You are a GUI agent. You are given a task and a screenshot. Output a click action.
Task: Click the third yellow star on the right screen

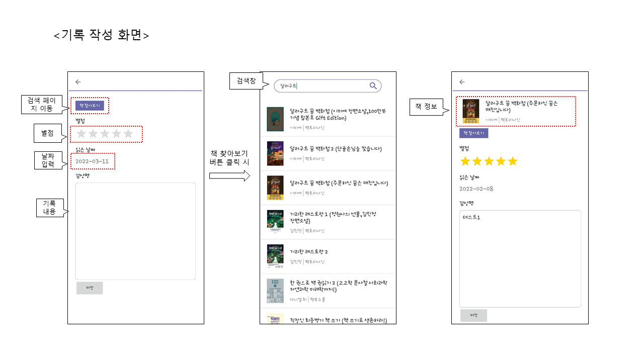pos(488,161)
